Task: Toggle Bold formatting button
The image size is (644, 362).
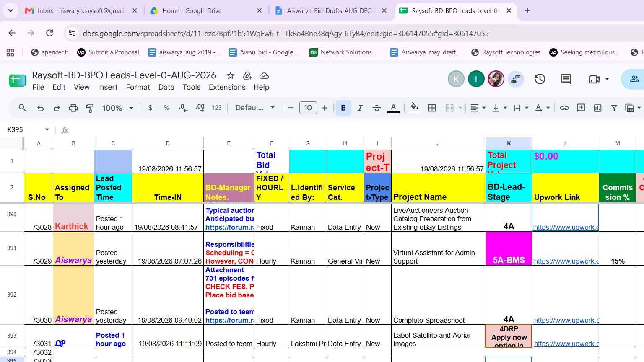Action: tap(343, 108)
